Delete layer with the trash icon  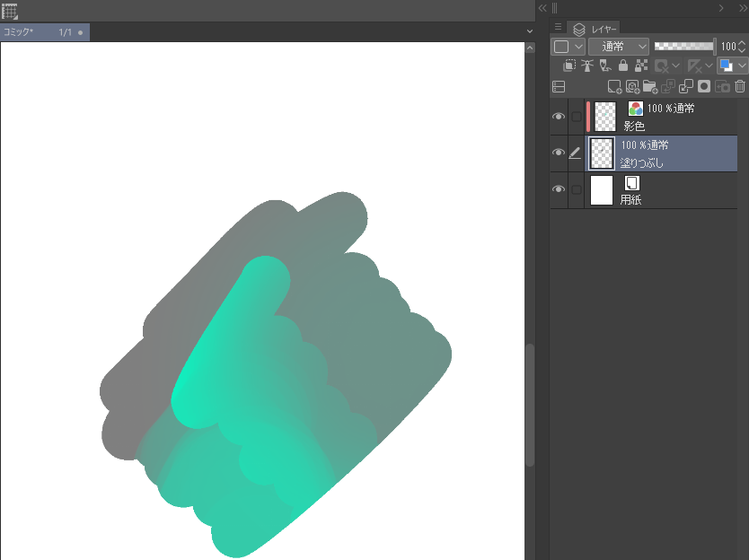pos(740,86)
